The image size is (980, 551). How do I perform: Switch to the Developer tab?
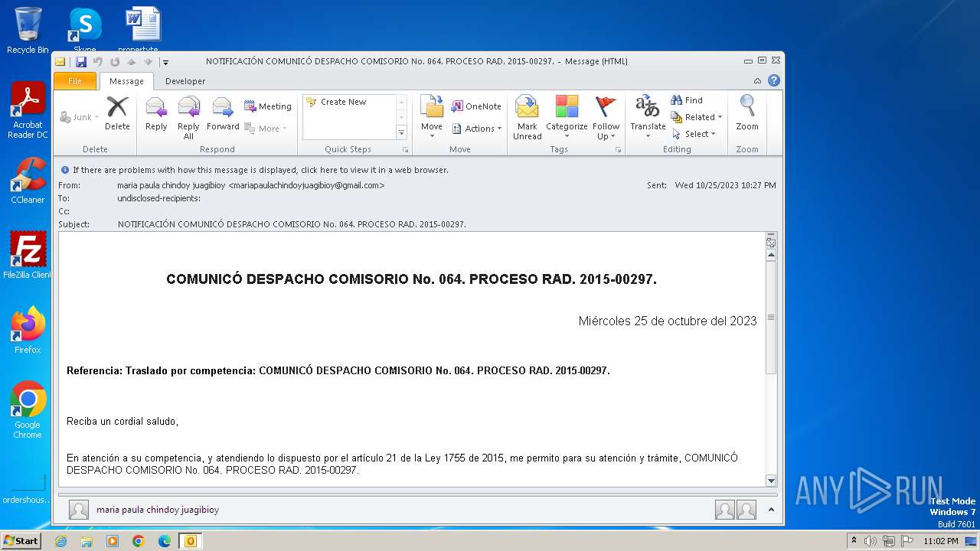[x=185, y=81]
